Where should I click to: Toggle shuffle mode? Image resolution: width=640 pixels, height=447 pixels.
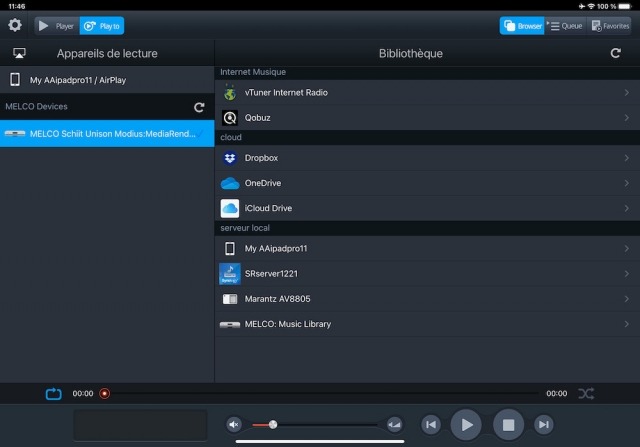click(586, 394)
